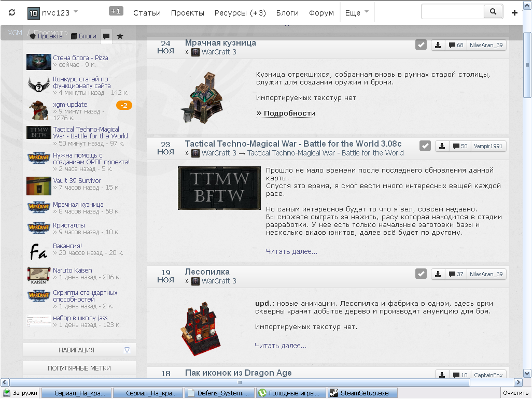Open the Мрачная кузница post title
Screen dimensions: 532x399
(x=220, y=42)
